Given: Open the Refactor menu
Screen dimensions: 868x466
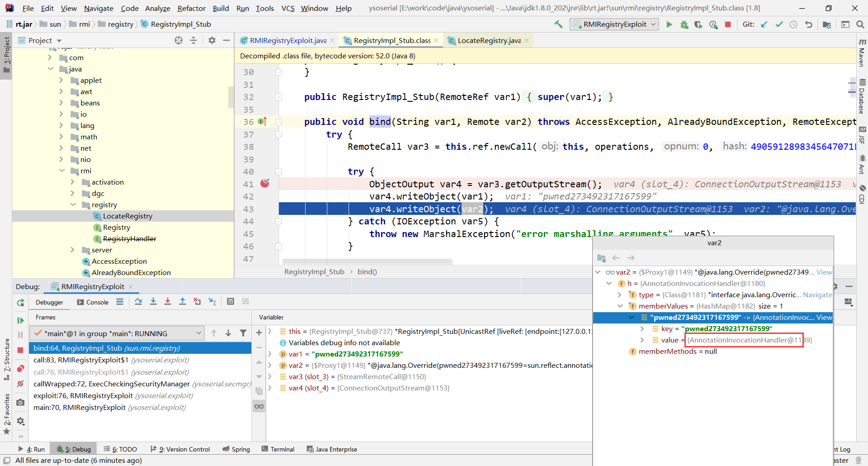Looking at the screenshot, I should point(191,8).
